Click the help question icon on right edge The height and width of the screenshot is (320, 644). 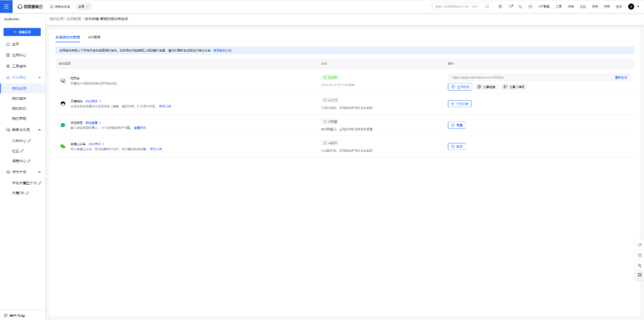pyautogui.click(x=639, y=255)
